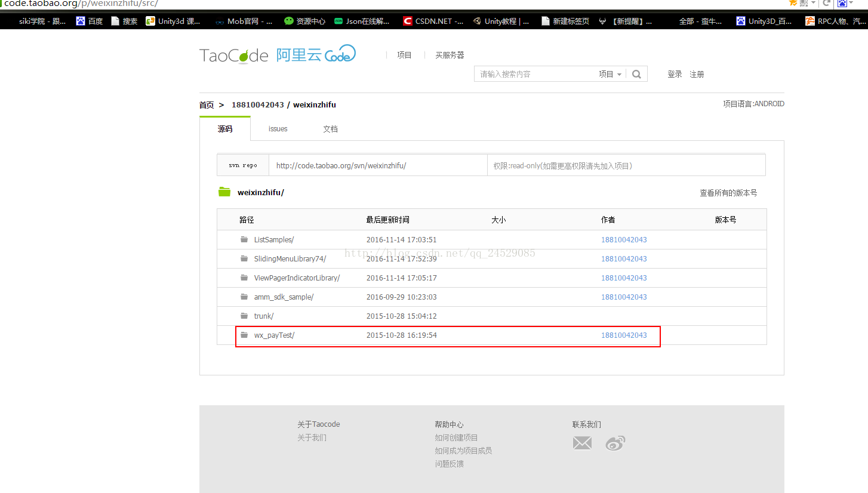
Task: Open the 百度 bookmark
Action: coord(90,21)
